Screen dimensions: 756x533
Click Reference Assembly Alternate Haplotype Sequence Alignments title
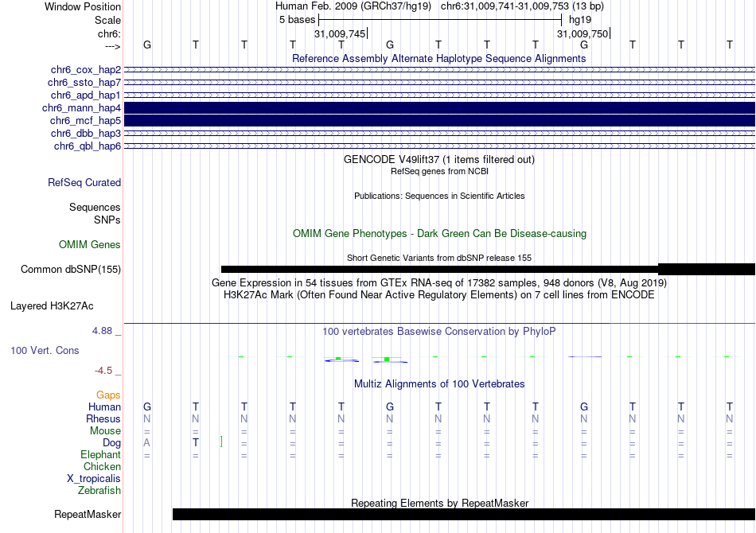439,58
